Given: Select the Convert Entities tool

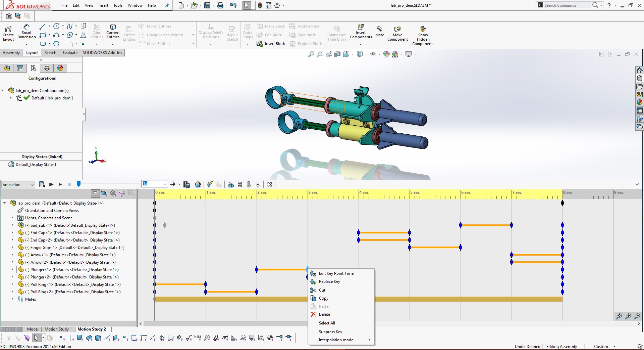Looking at the screenshot, I should 113,32.
